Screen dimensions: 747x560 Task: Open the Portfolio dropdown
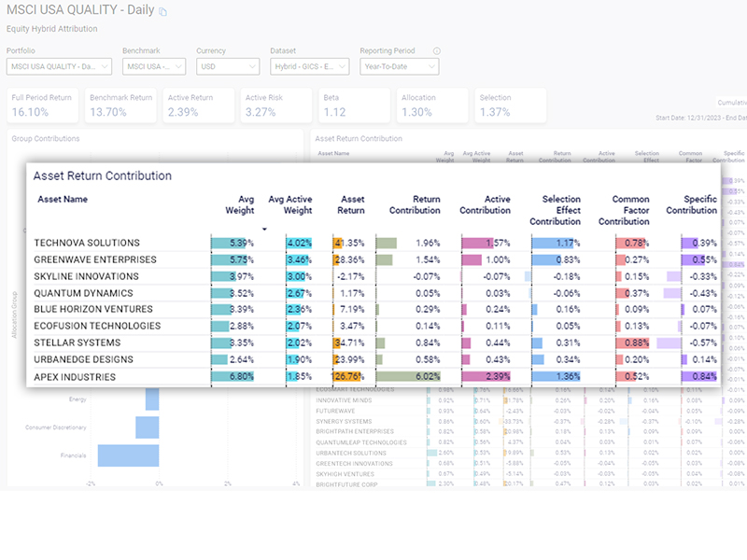pyautogui.click(x=59, y=66)
